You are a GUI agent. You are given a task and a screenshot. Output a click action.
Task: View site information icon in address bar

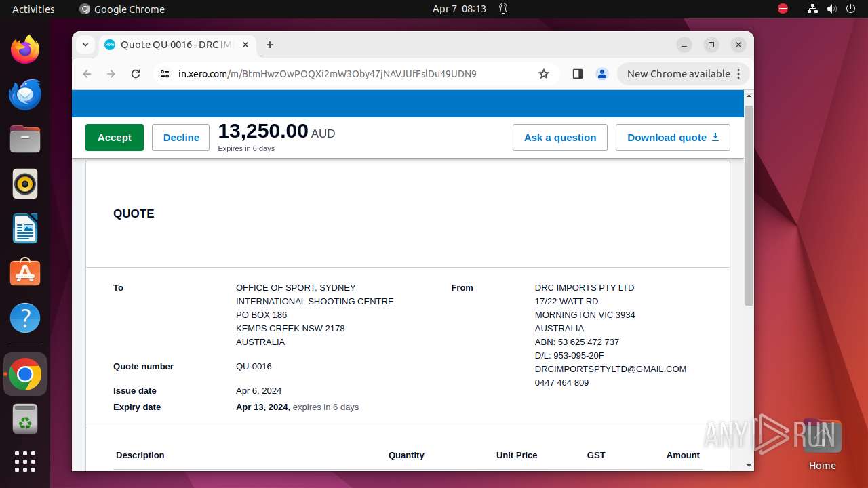click(165, 74)
